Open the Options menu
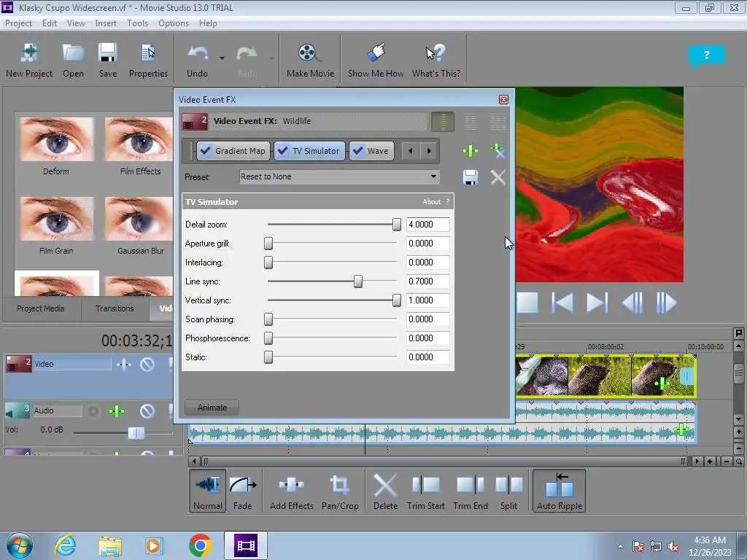Screen dimensions: 747x560 174,23
